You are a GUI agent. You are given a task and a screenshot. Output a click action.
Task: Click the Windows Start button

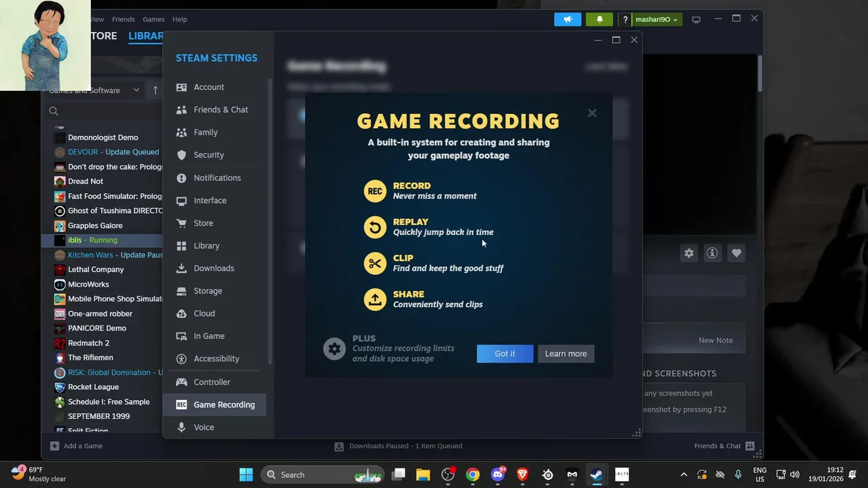[246, 474]
